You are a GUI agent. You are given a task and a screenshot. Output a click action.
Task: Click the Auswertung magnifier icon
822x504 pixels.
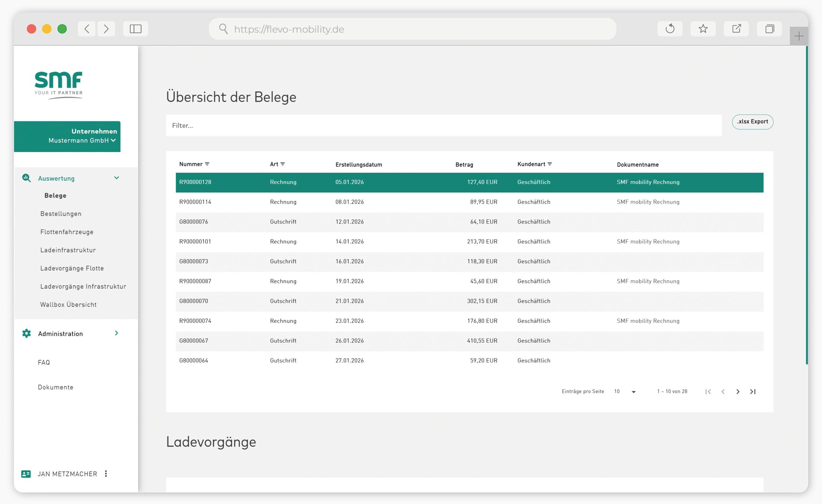coord(26,178)
